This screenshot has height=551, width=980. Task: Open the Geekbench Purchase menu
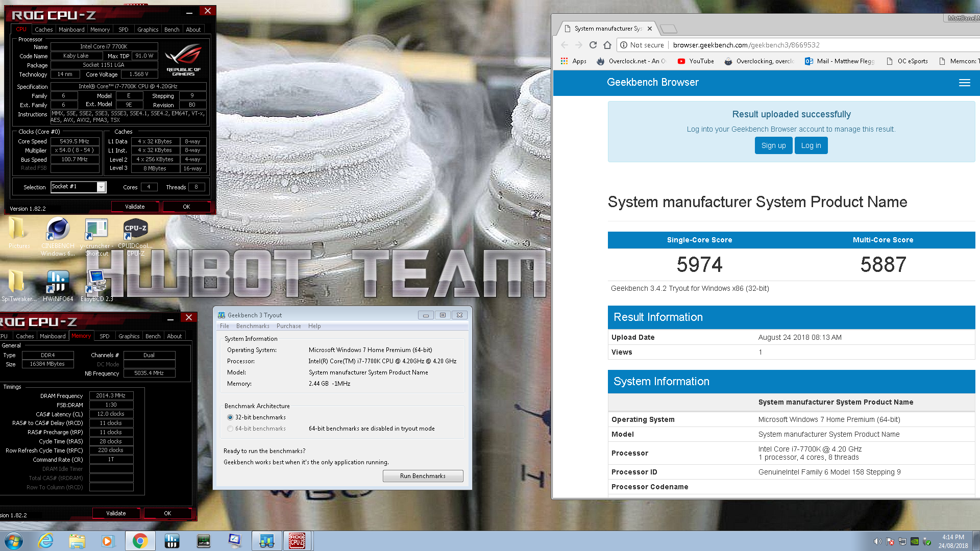(288, 326)
